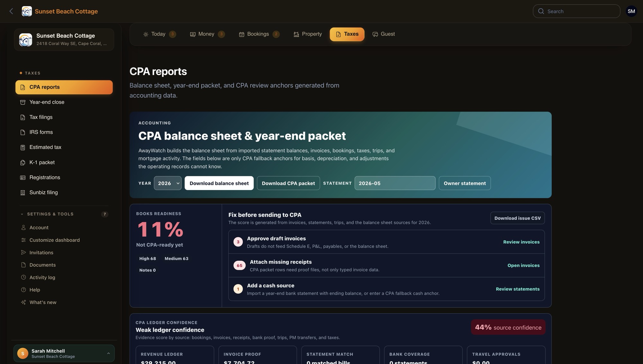Click the back arrow icon
Screen dimensions: 643x364
click(11, 11)
